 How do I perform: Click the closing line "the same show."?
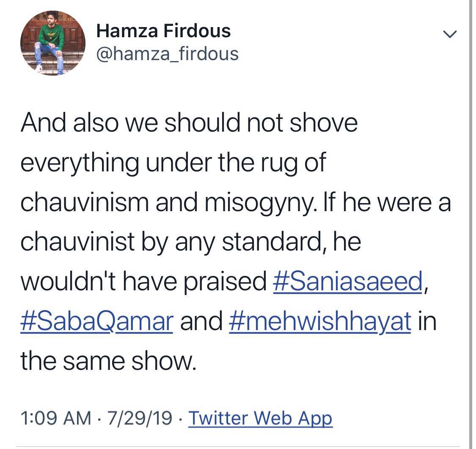point(108,361)
